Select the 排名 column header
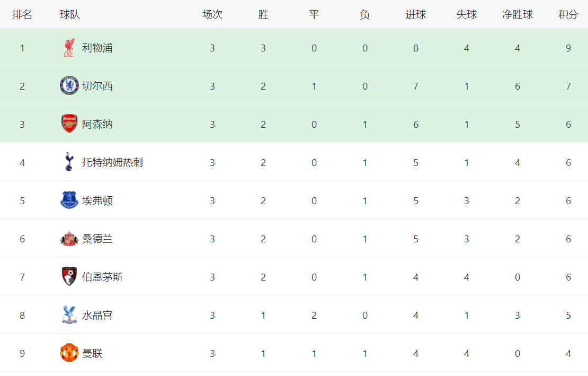This screenshot has height=376, width=588. [x=22, y=15]
